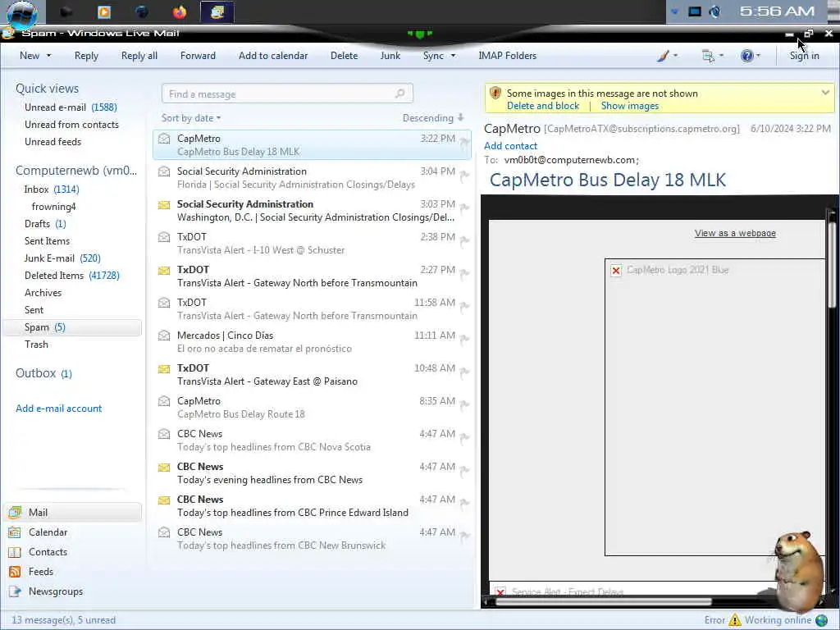Click the Working online globe icon
The width and height of the screenshot is (840, 630).
[821, 620]
